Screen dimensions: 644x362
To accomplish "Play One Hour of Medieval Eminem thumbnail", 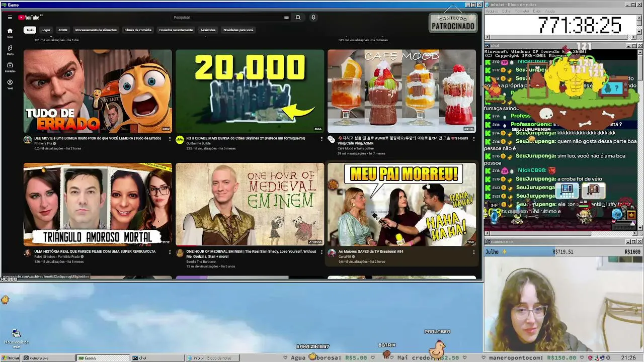I will coord(250,204).
